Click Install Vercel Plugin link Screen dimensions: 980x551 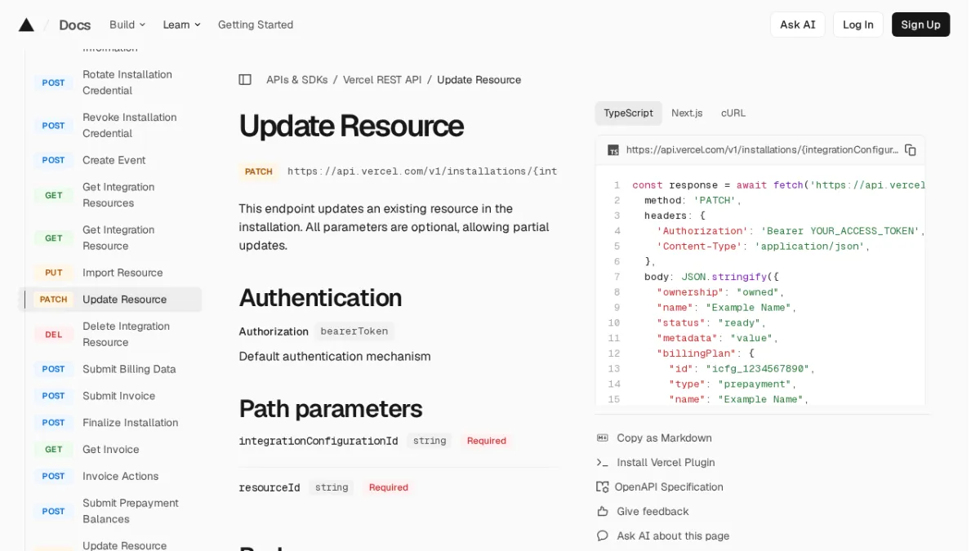click(x=666, y=463)
